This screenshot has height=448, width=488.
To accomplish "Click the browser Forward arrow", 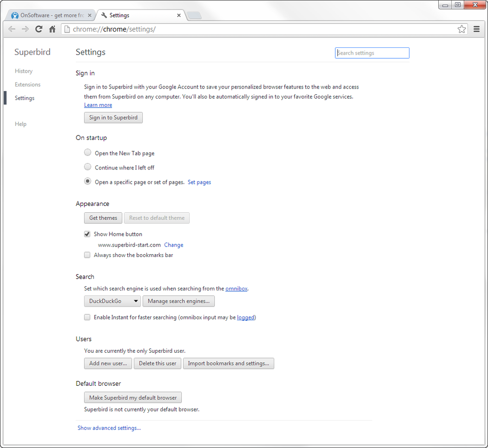I will click(x=25, y=29).
